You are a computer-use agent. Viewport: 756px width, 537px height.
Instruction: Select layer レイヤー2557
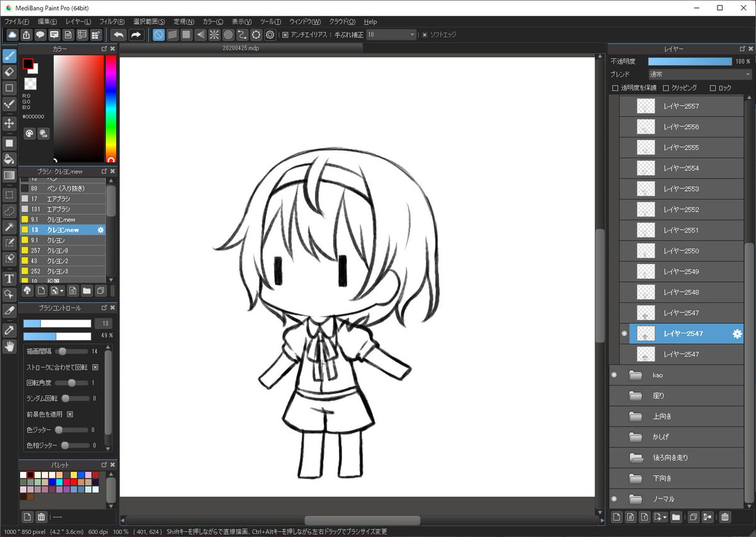(681, 106)
